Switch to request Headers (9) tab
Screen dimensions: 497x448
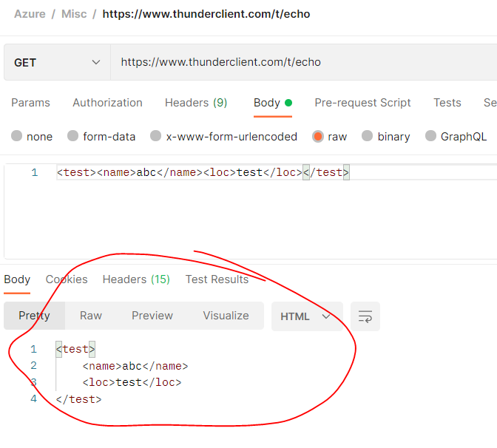tap(196, 103)
